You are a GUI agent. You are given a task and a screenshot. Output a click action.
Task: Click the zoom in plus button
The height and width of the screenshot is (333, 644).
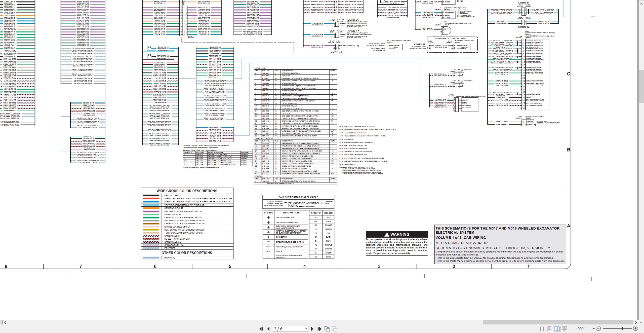(x=635, y=328)
